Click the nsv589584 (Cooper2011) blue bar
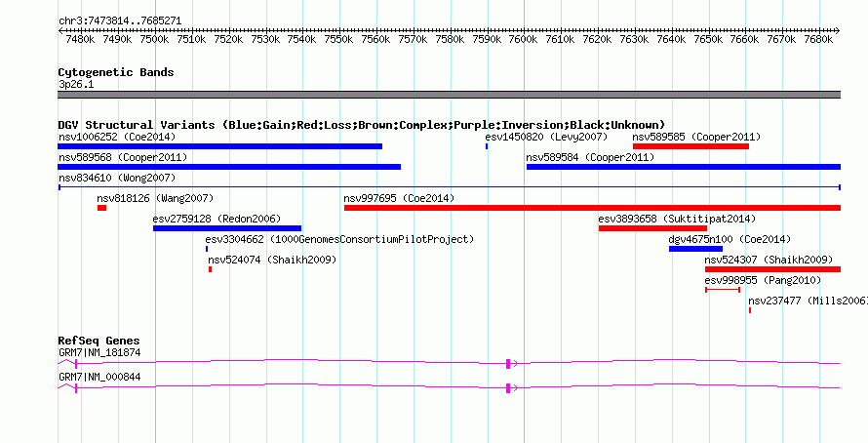Viewport: 868px width, 443px height. tap(684, 167)
